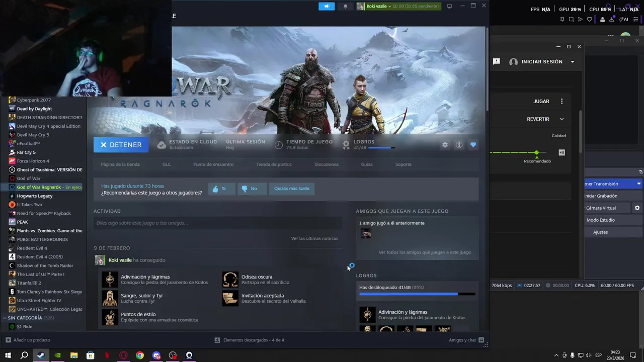This screenshot has height=362, width=644.
Task: Open Odisea oscura achievement icon
Action: tap(230, 280)
